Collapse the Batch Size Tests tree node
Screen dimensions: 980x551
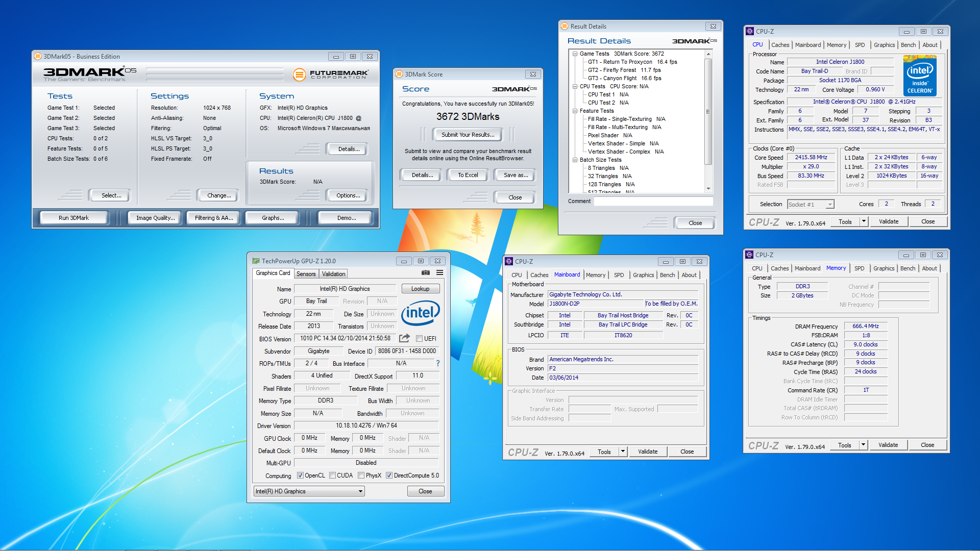point(575,160)
